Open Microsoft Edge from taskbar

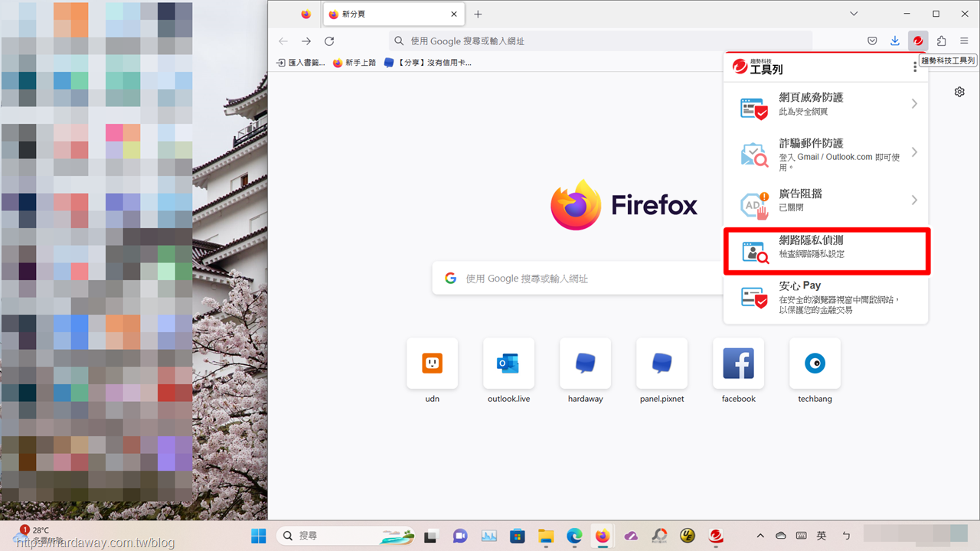pyautogui.click(x=575, y=536)
